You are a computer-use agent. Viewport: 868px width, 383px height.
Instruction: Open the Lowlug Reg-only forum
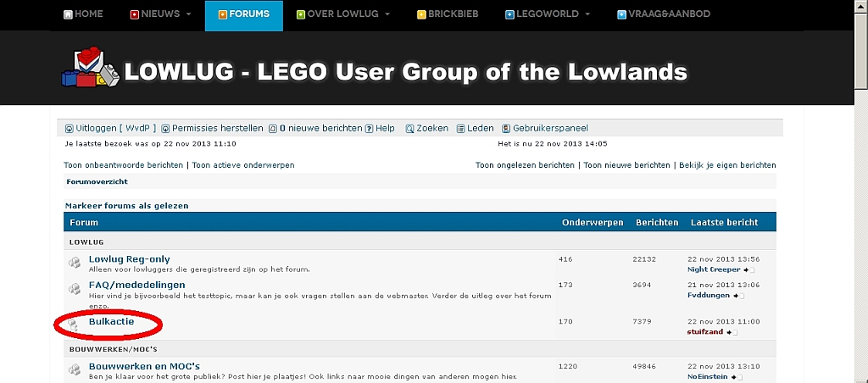[130, 259]
